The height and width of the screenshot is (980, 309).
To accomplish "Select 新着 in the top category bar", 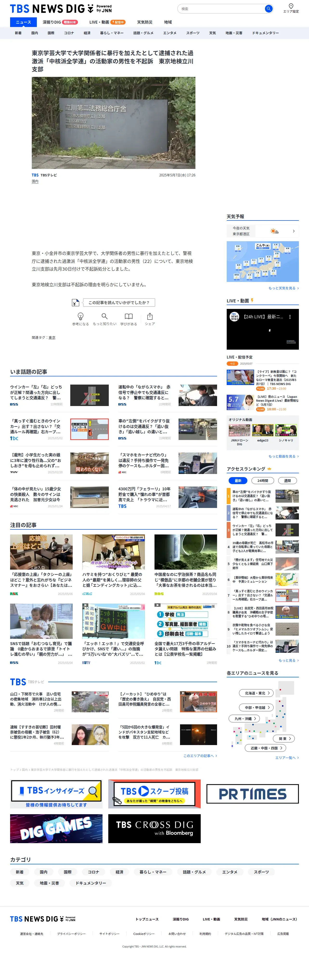I will [x=18, y=33].
